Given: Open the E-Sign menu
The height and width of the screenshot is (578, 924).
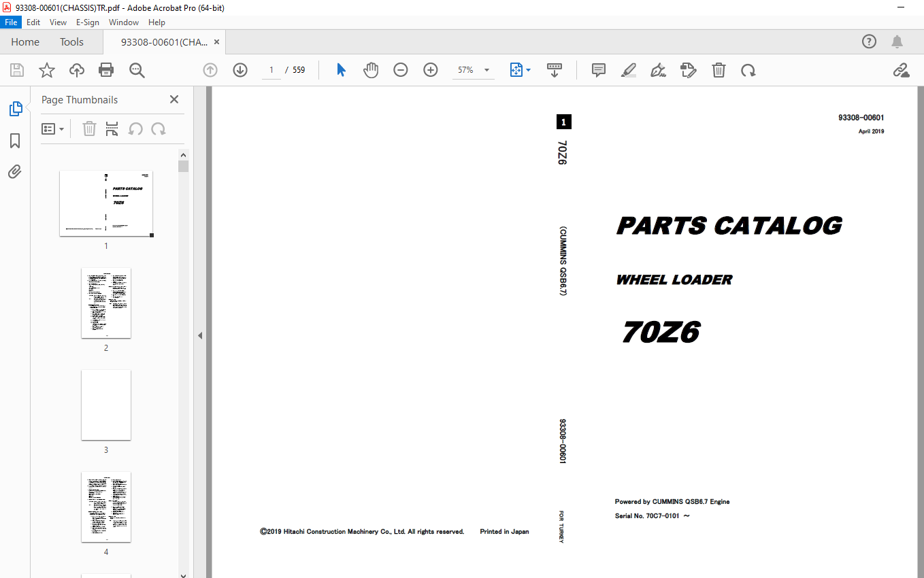Looking at the screenshot, I should pos(88,22).
